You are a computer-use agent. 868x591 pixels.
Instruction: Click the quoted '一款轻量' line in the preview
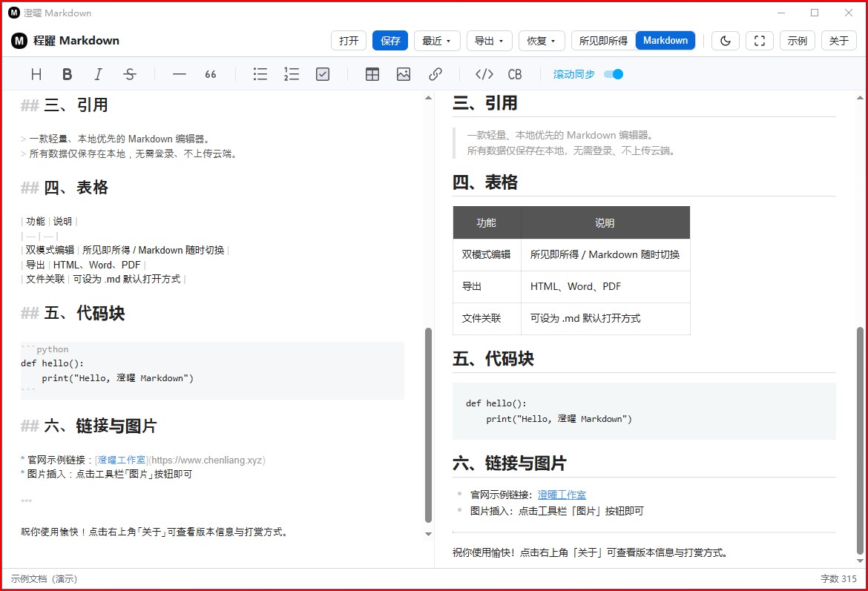(561, 135)
